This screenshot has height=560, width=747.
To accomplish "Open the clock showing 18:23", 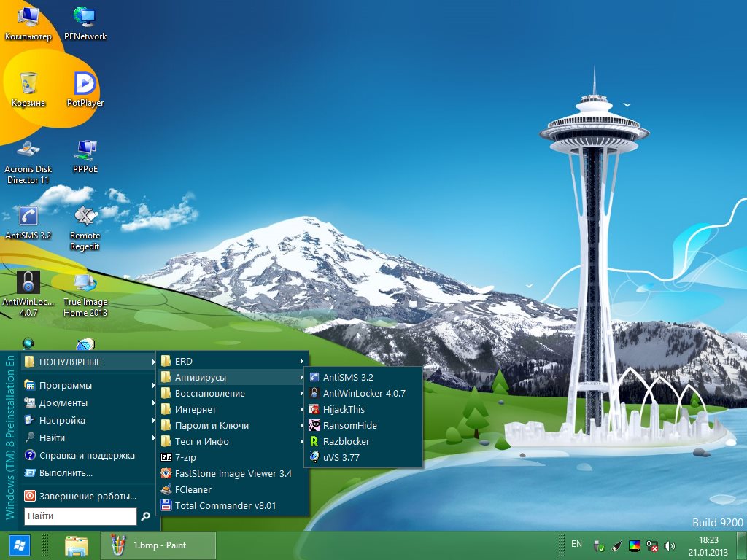I will pos(708,540).
